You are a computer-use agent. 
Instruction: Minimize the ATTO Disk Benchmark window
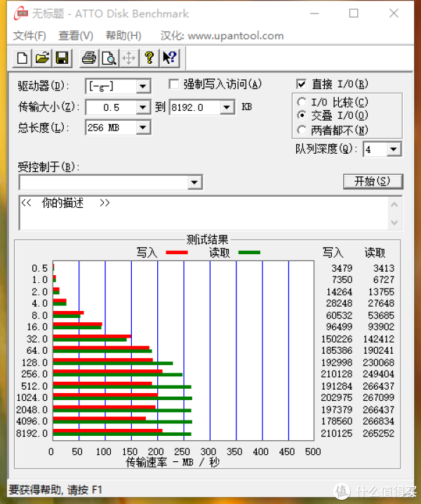click(x=314, y=13)
